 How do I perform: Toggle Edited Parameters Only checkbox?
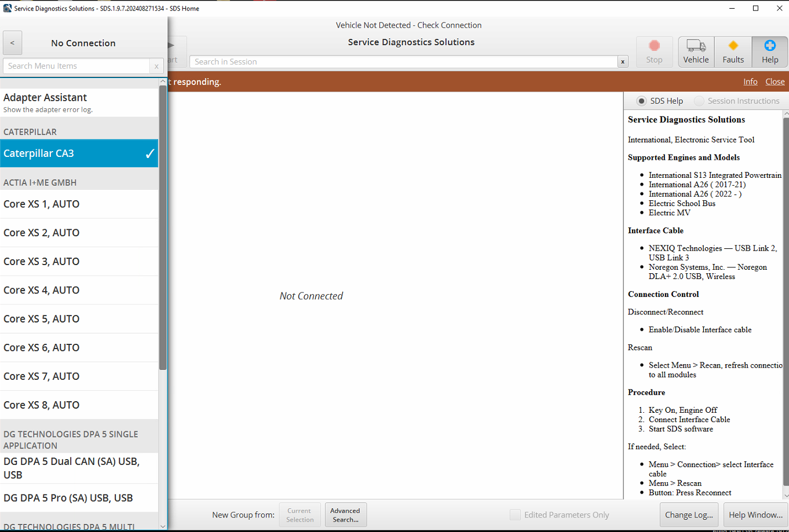pos(515,515)
